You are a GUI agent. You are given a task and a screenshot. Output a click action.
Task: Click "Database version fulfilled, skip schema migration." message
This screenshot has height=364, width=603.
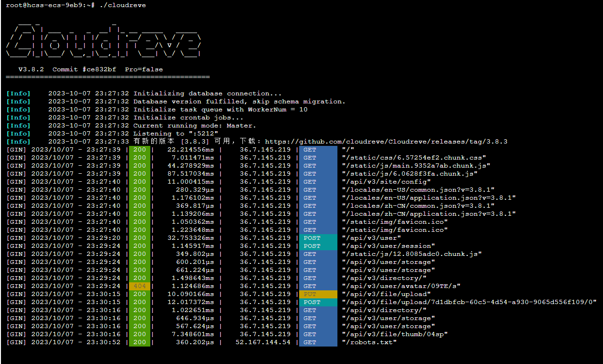pos(239,102)
